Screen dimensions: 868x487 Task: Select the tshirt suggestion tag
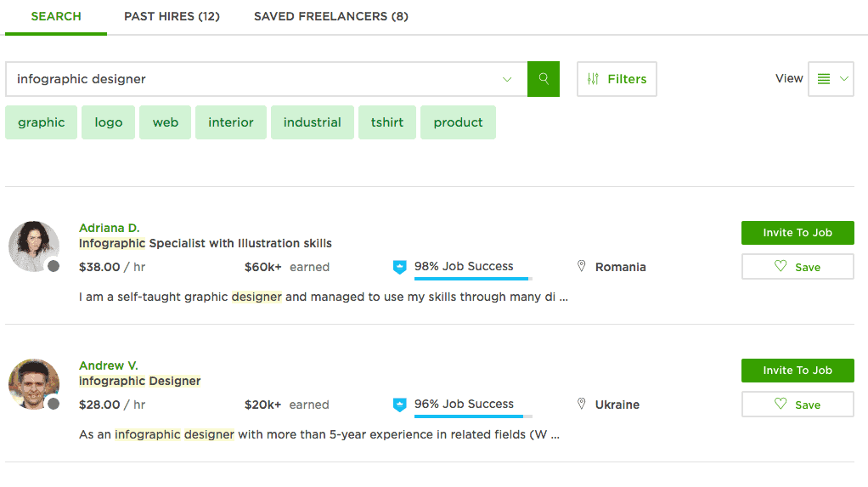pos(387,122)
